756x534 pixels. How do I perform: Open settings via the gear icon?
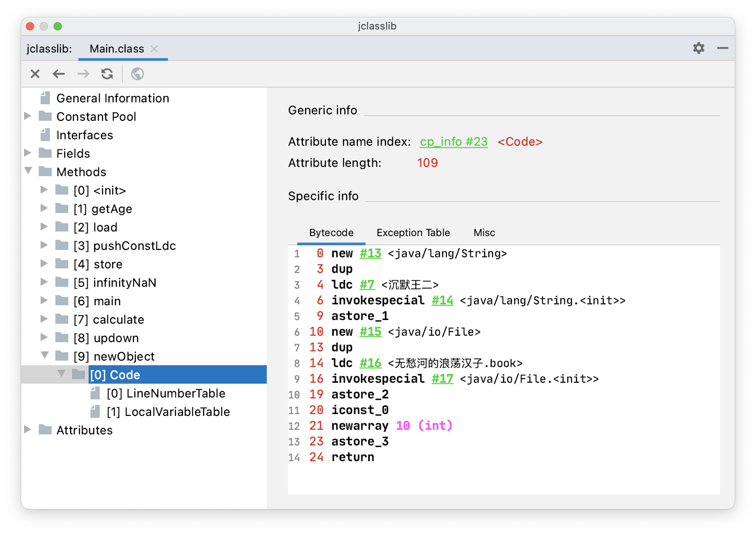click(698, 48)
